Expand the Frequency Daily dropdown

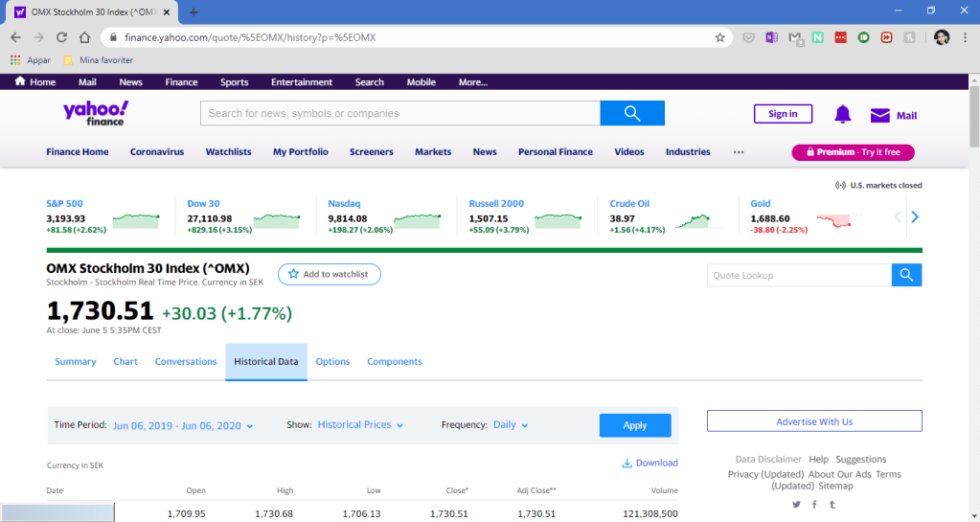(x=511, y=425)
